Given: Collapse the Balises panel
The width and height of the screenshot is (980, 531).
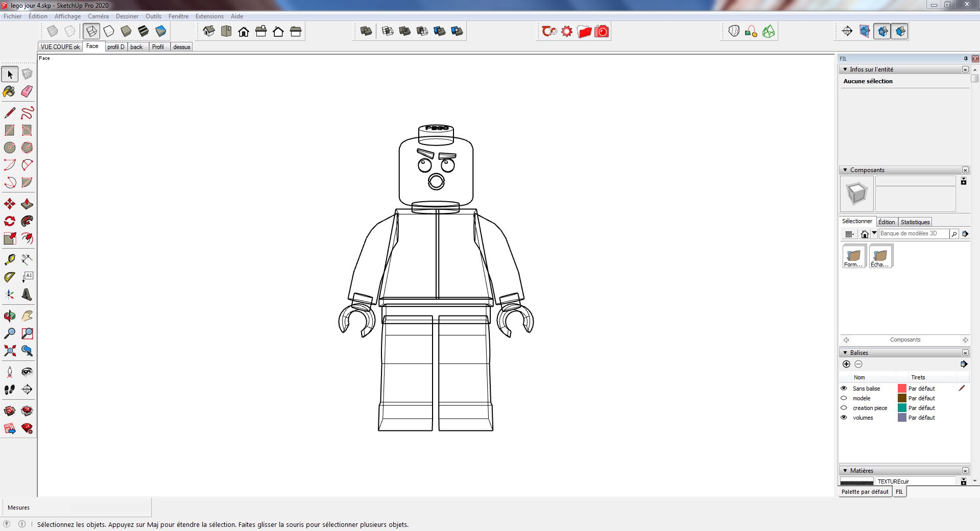Looking at the screenshot, I should pos(845,353).
